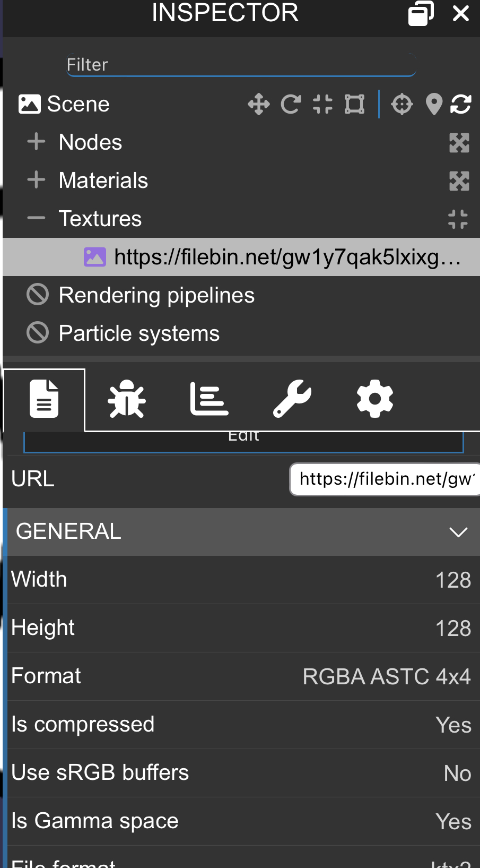Expand all under Nodes using arrows icon
This screenshot has width=480, height=868.
click(459, 142)
